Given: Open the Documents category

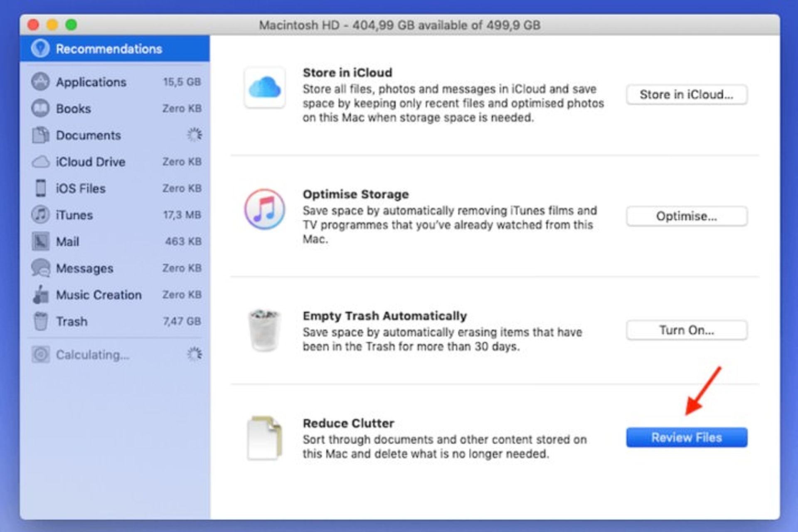Looking at the screenshot, I should point(115,135).
